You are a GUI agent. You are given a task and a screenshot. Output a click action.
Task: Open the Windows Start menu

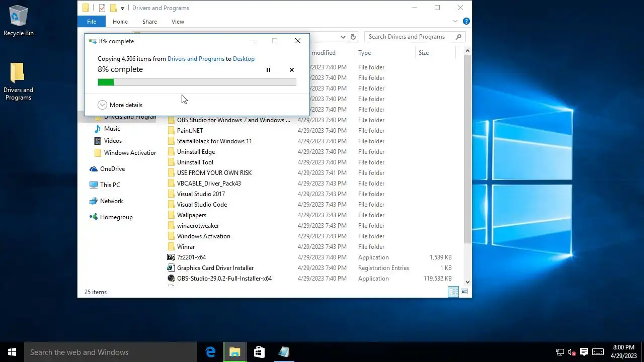tap(12, 352)
